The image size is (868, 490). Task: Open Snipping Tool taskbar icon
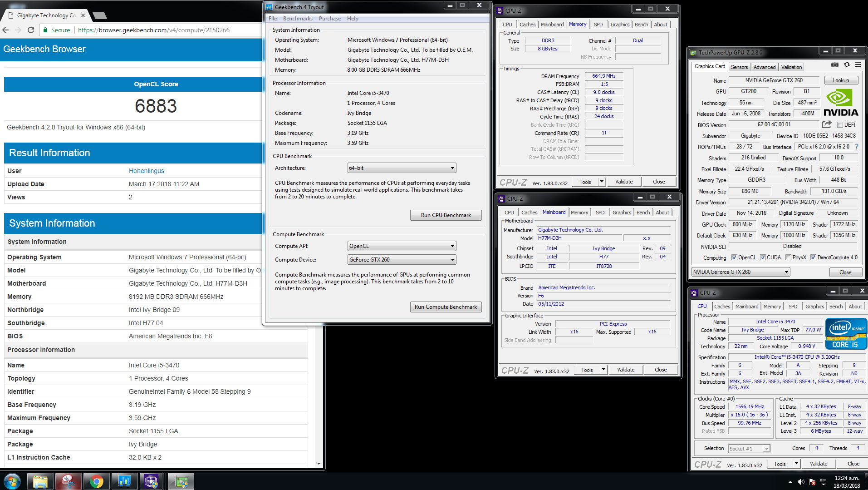point(69,481)
